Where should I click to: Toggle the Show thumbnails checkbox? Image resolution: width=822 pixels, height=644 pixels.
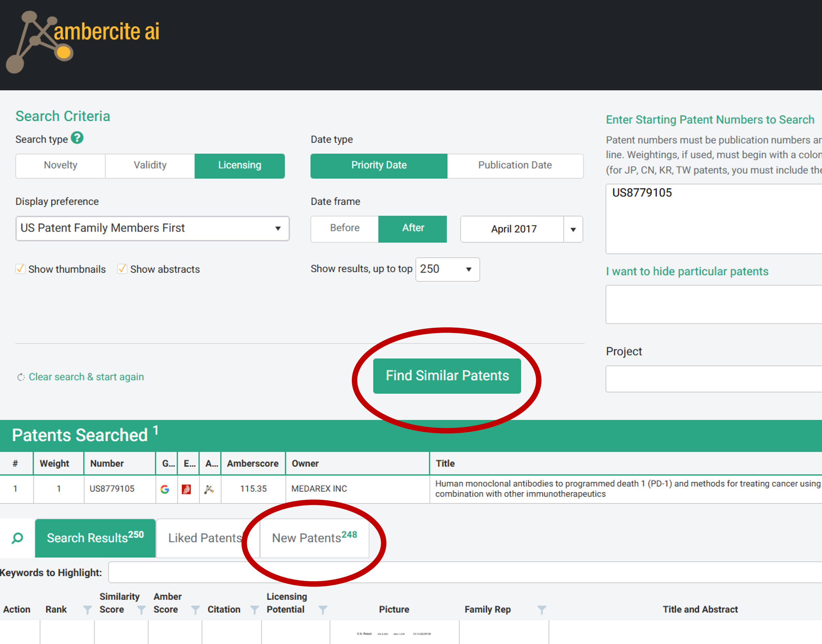tap(20, 269)
